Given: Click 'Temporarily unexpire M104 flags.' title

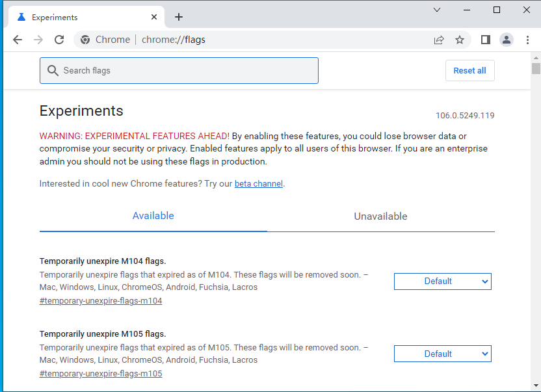Looking at the screenshot, I should pos(103,261).
